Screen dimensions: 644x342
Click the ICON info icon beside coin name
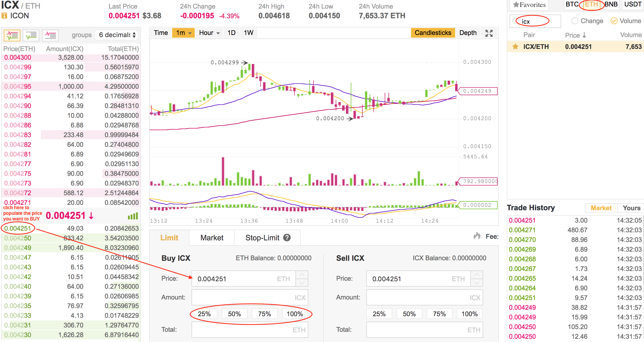[x=4, y=16]
